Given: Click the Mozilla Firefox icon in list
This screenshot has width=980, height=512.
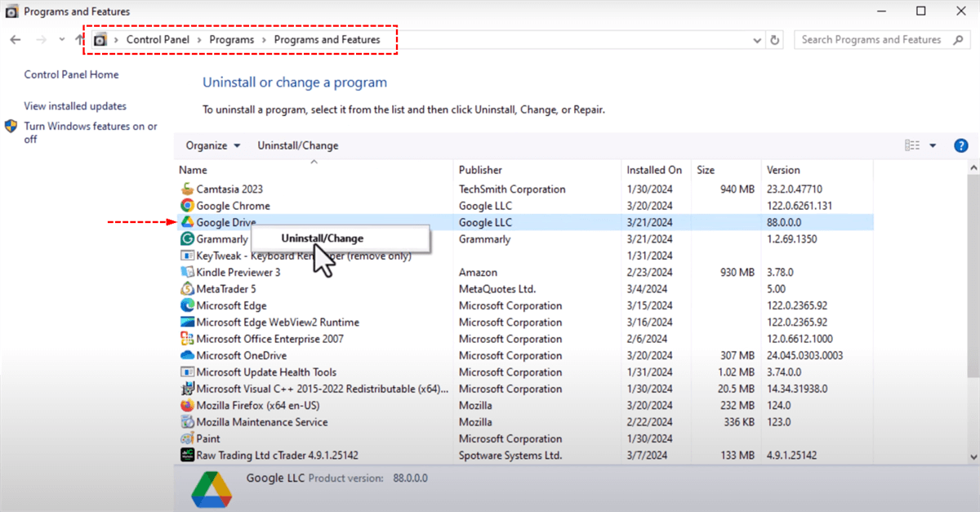Looking at the screenshot, I should 187,405.
